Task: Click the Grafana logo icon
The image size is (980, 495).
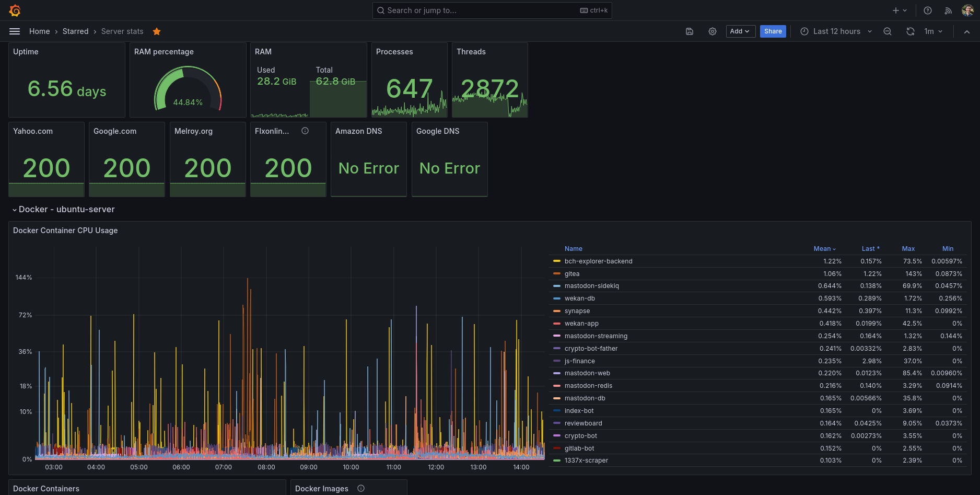Action: 15,10
